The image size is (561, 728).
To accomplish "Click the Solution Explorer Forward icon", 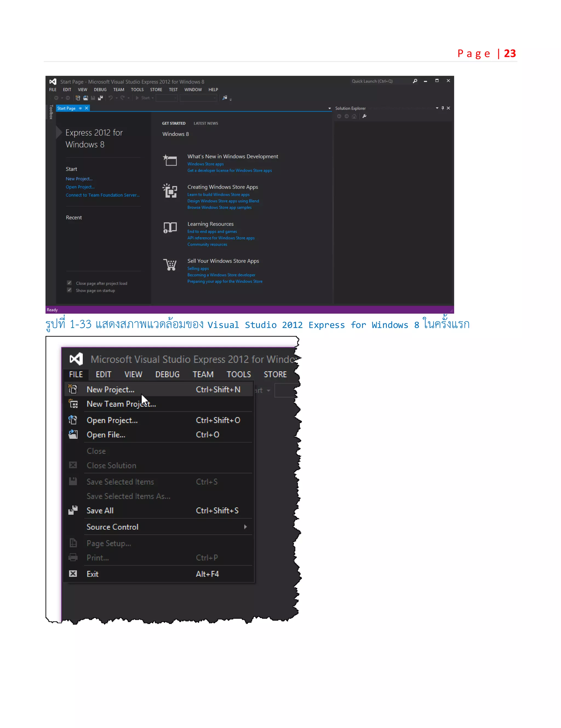I will [x=347, y=116].
